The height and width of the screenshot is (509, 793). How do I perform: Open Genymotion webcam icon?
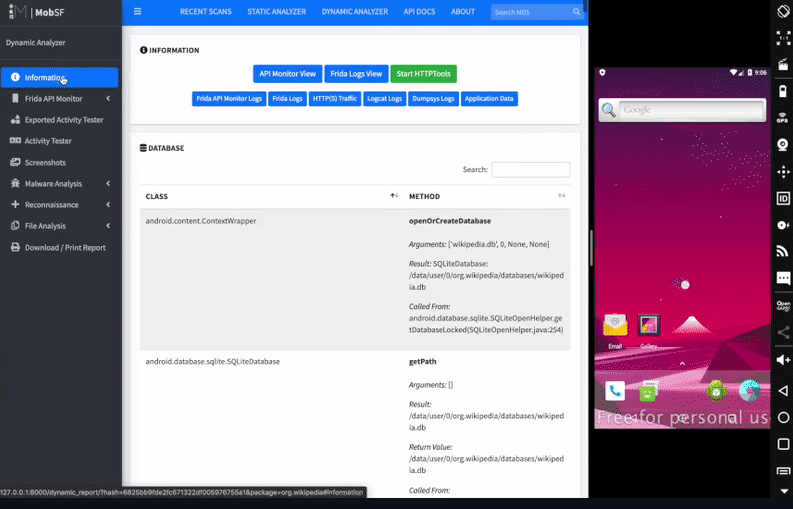click(x=783, y=145)
